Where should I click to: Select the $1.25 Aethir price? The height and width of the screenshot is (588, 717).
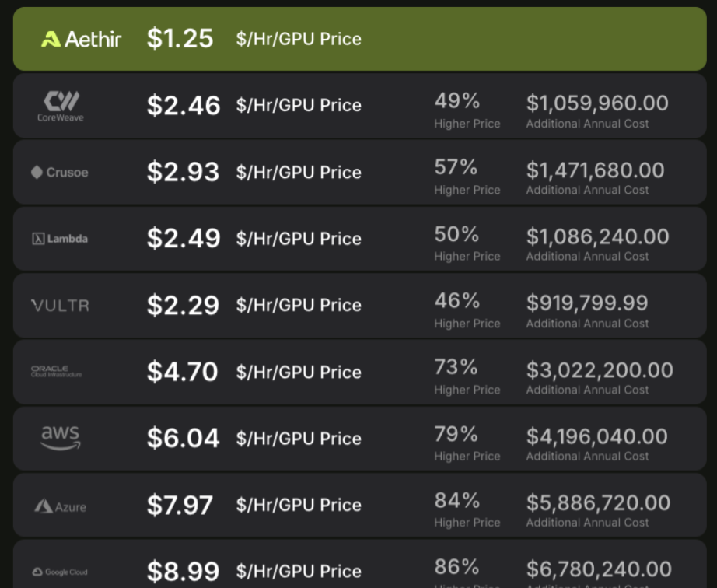180,39
